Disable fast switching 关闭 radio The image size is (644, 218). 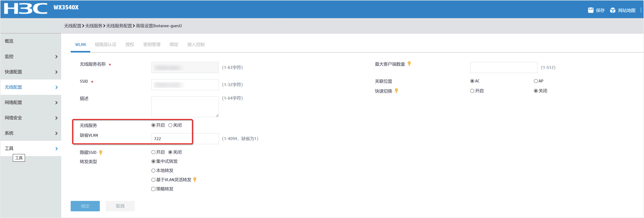[x=536, y=91]
